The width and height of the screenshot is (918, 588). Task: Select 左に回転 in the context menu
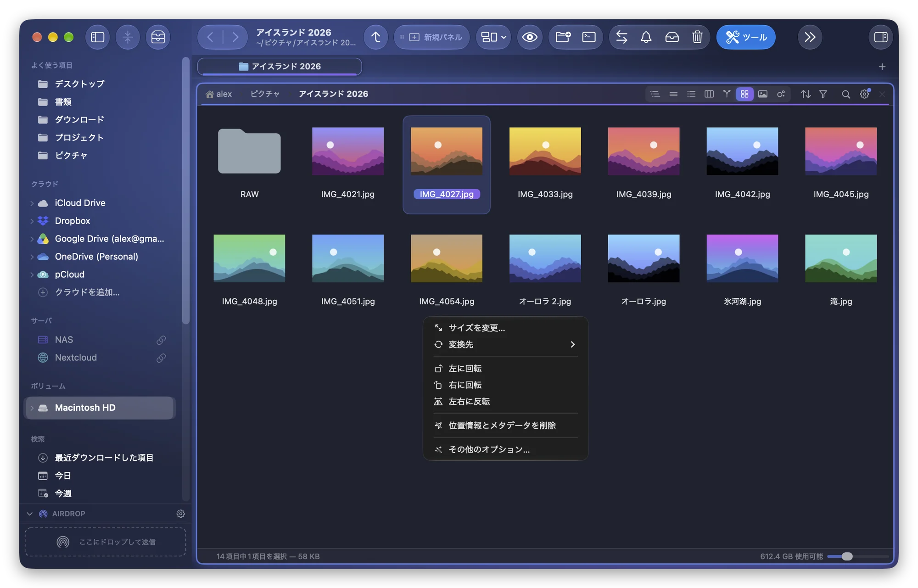505,369
